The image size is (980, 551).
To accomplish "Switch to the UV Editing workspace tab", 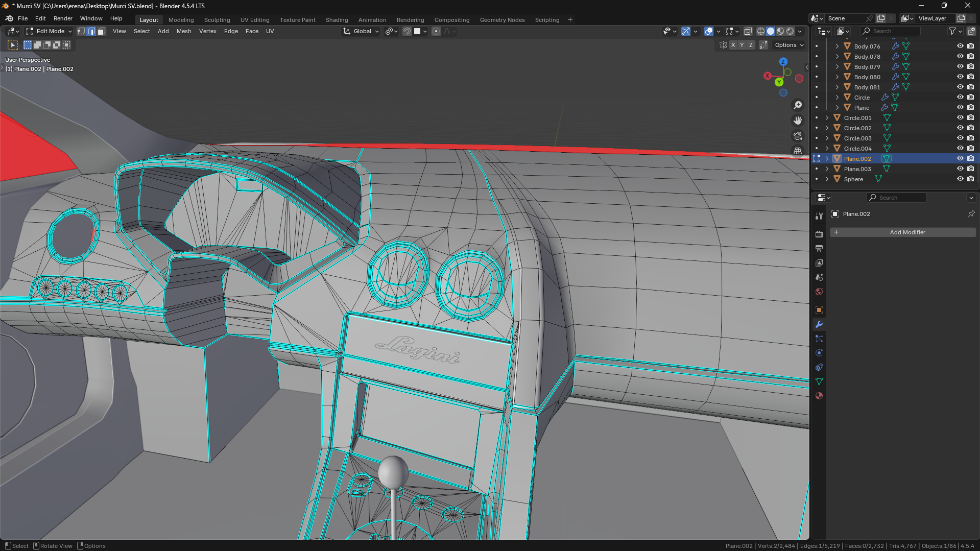I will [254, 20].
